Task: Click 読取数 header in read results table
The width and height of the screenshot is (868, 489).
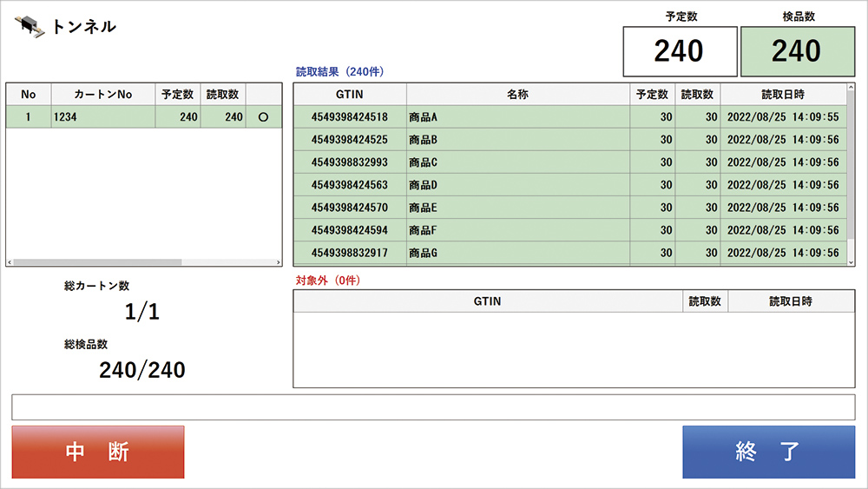Action: (698, 94)
